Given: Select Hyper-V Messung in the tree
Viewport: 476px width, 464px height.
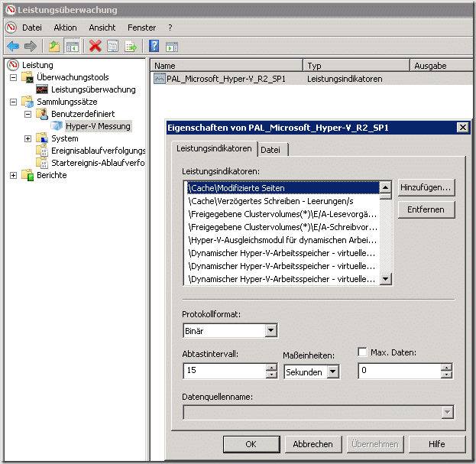Looking at the screenshot, I should pyautogui.click(x=98, y=126).
